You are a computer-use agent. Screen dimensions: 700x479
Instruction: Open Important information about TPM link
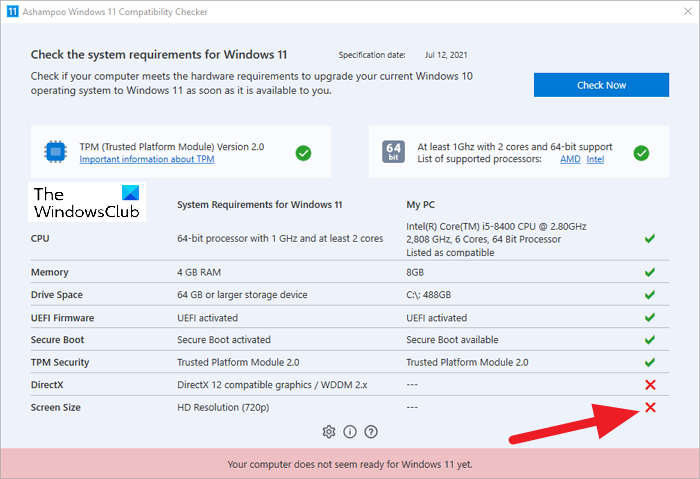click(x=147, y=159)
